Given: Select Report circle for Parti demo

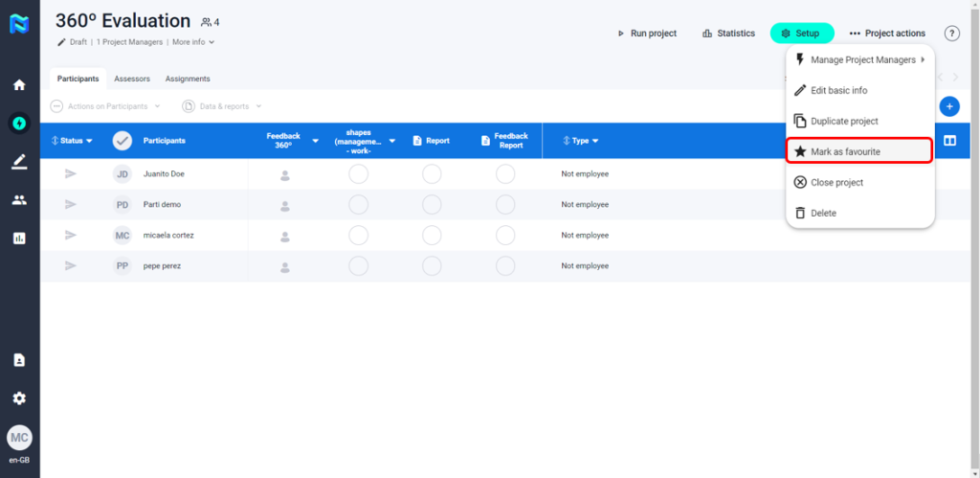Looking at the screenshot, I should [x=432, y=205].
